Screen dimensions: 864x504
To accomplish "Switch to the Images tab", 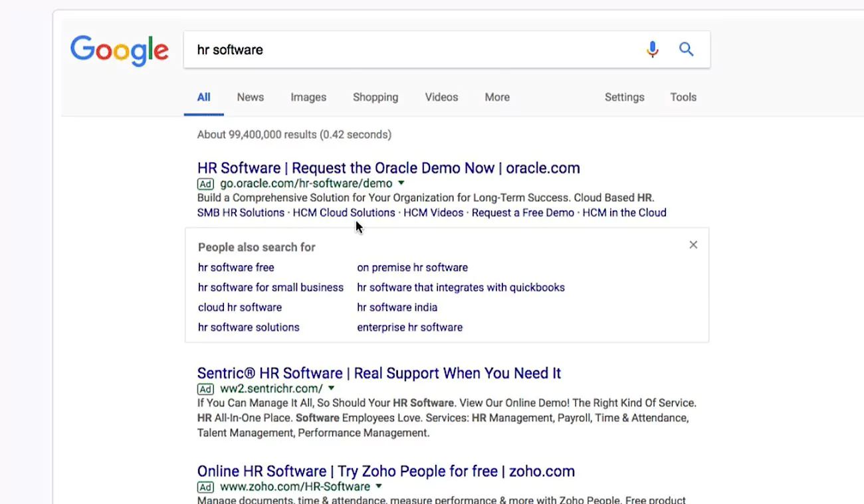I will click(308, 97).
